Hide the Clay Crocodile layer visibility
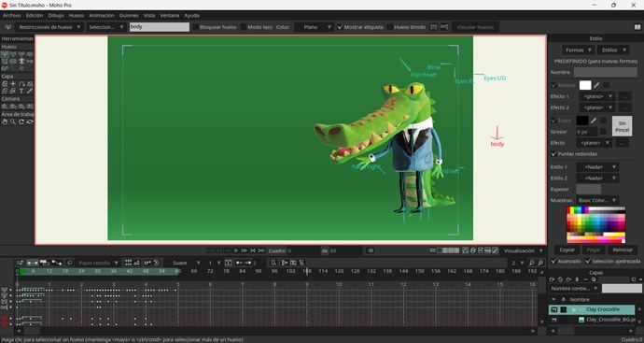The image size is (644, 343). (x=554, y=309)
